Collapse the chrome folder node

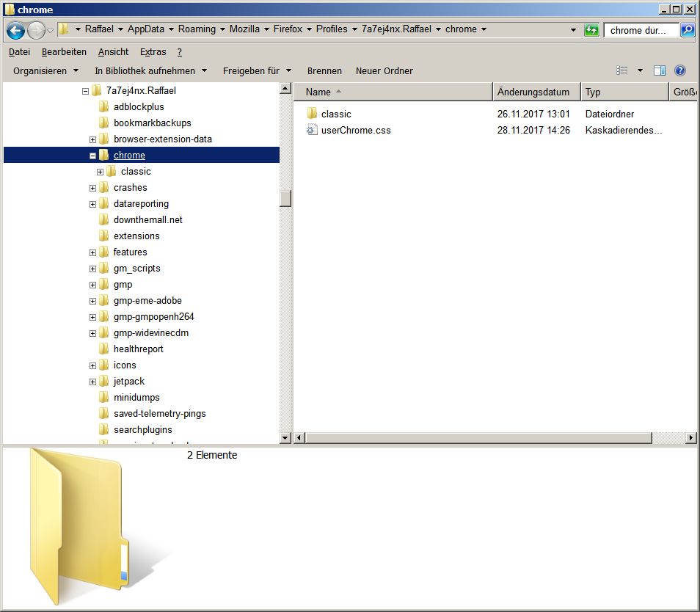[x=92, y=156]
